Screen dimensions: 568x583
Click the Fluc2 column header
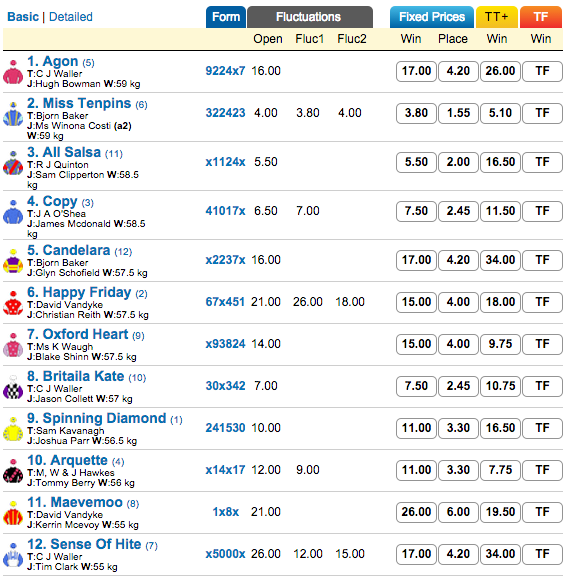pyautogui.click(x=352, y=39)
